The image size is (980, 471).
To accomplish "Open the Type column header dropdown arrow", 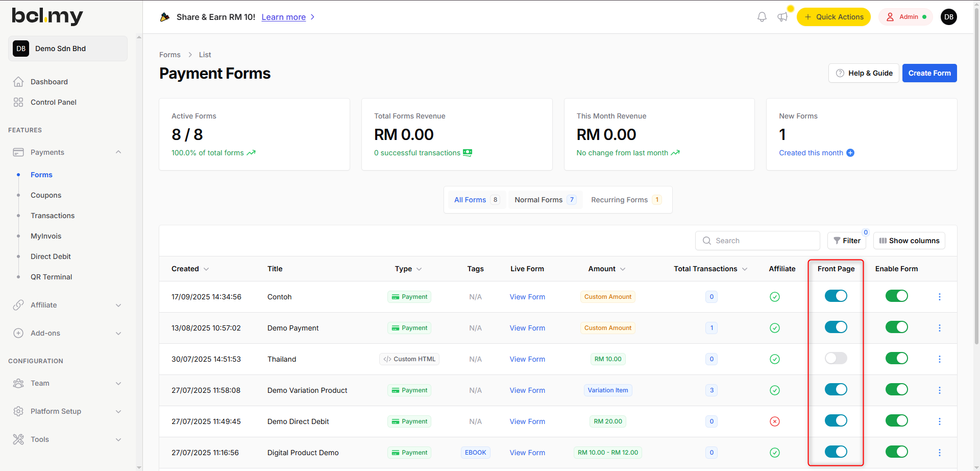I will 419,269.
